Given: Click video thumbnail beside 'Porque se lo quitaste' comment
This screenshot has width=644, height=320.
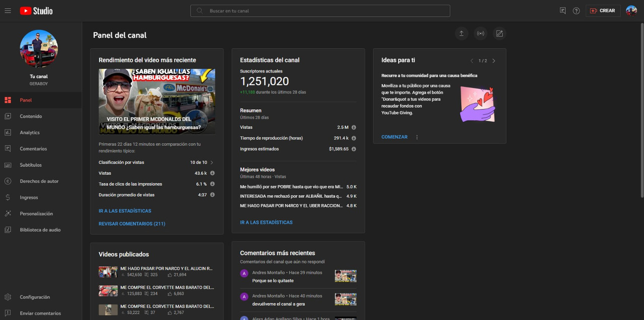Looking at the screenshot, I should pos(346,276).
